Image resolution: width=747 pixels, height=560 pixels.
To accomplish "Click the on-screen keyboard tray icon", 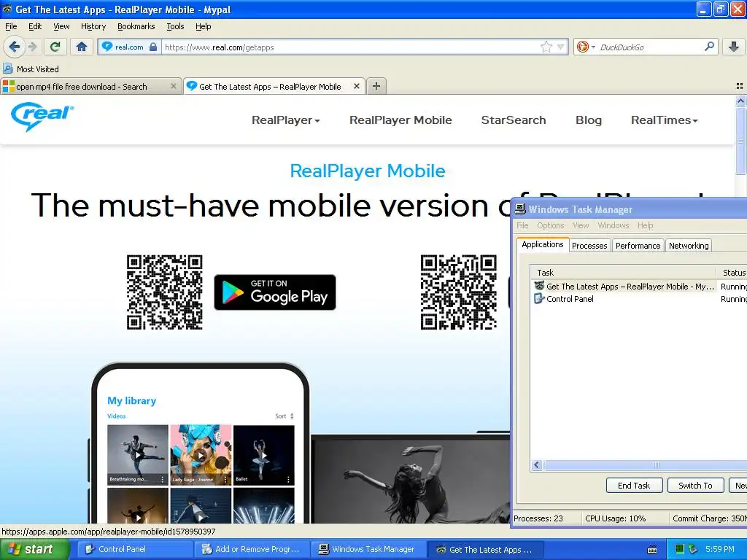I will pos(652,550).
